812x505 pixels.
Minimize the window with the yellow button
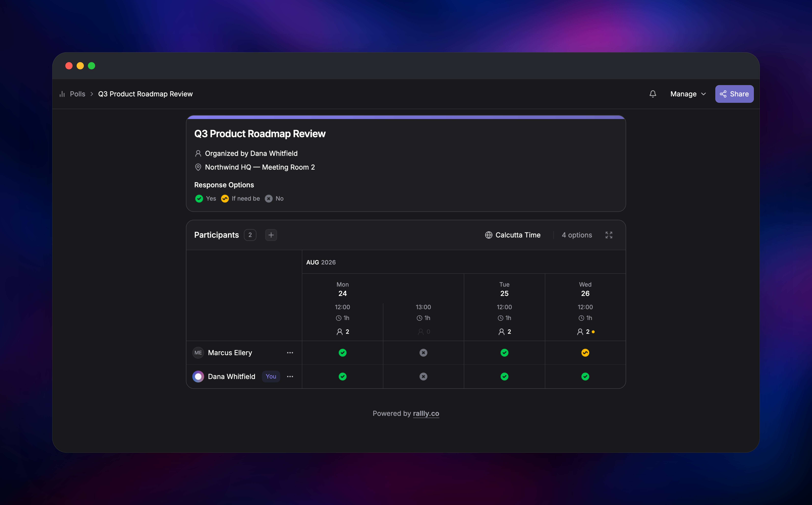point(80,66)
